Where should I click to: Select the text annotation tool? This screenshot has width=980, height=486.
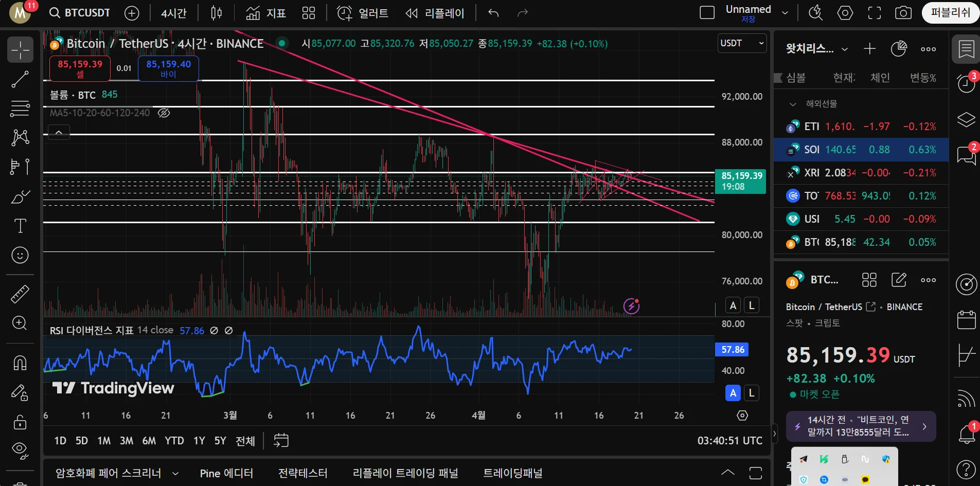[x=20, y=226]
